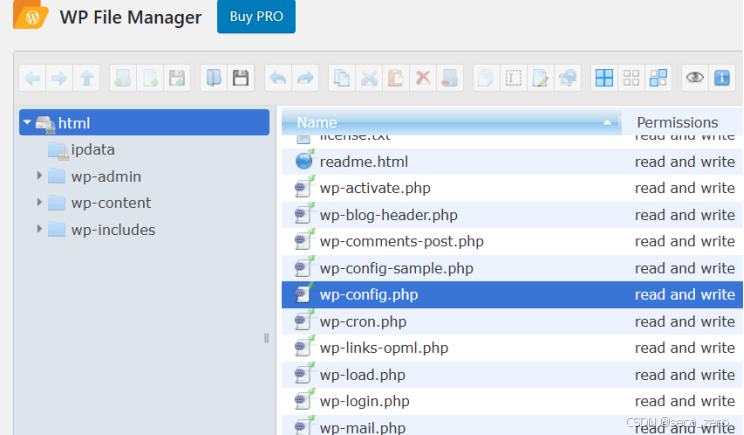Select the wp-comments-post.php file
This screenshot has width=744, height=435.
(x=512, y=241)
